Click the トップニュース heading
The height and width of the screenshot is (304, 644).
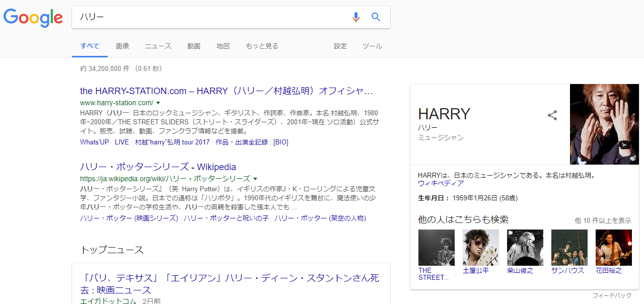tap(112, 250)
